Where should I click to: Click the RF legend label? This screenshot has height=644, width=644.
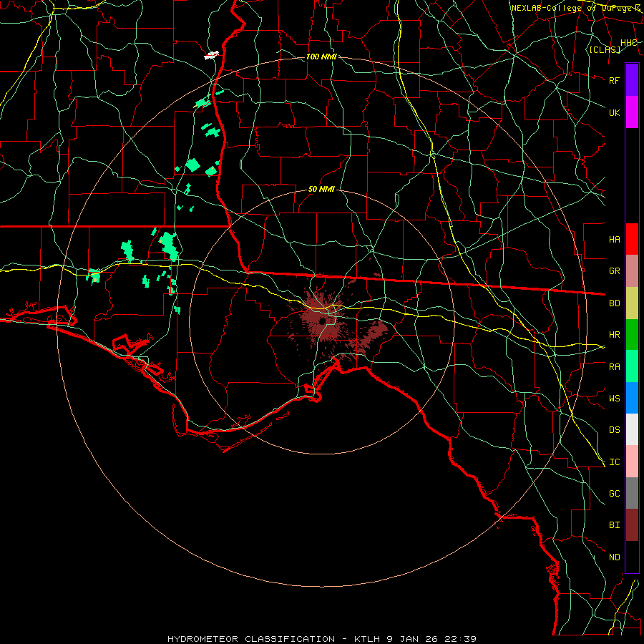(615, 80)
